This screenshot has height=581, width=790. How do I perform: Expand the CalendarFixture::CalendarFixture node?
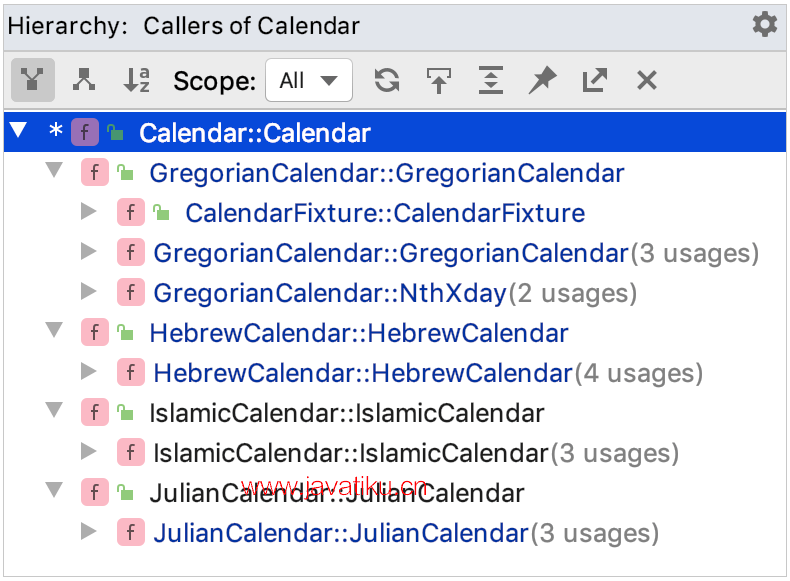click(x=89, y=212)
